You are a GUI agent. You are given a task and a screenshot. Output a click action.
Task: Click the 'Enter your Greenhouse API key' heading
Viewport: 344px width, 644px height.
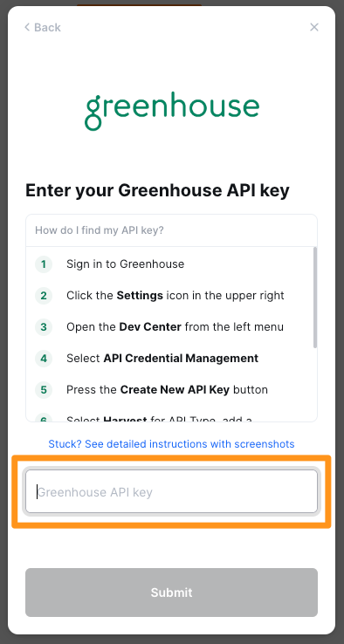click(x=157, y=191)
